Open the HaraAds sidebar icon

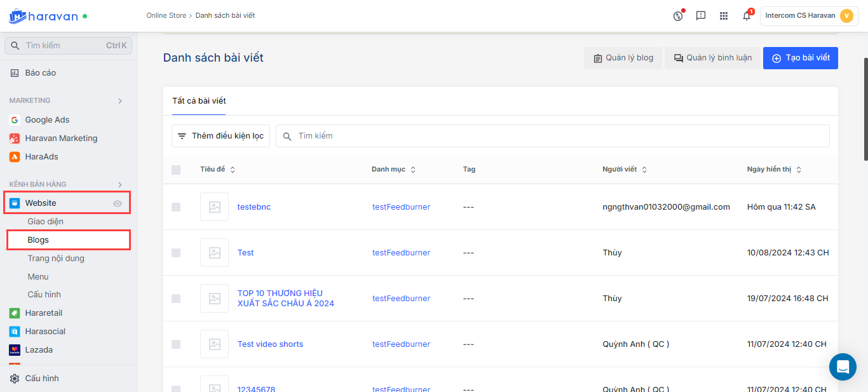tap(14, 157)
